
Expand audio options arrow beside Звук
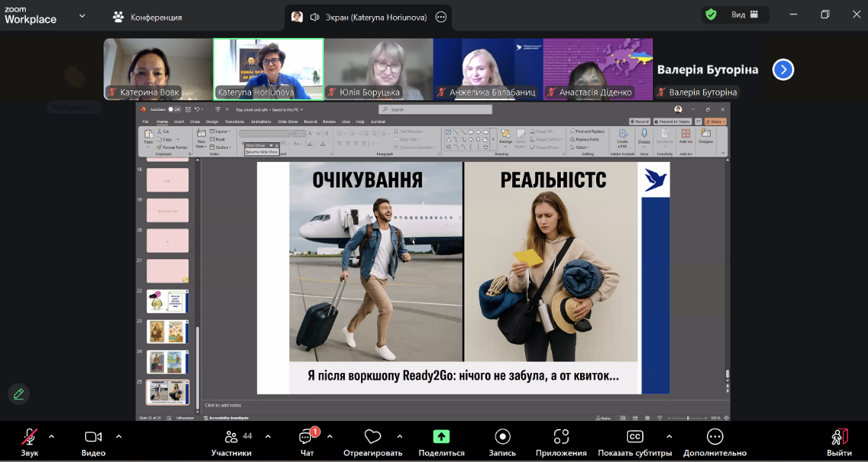[52, 436]
